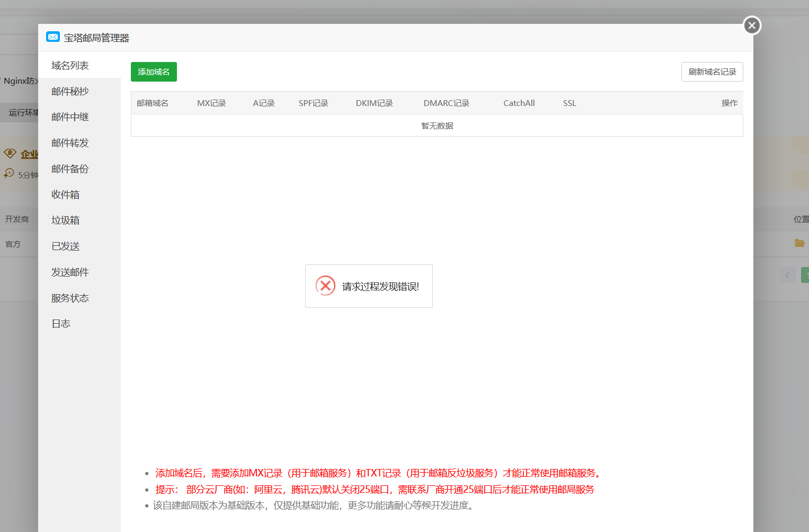The width and height of the screenshot is (809, 532).
Task: Click the folder icon in background window
Action: [x=799, y=243]
